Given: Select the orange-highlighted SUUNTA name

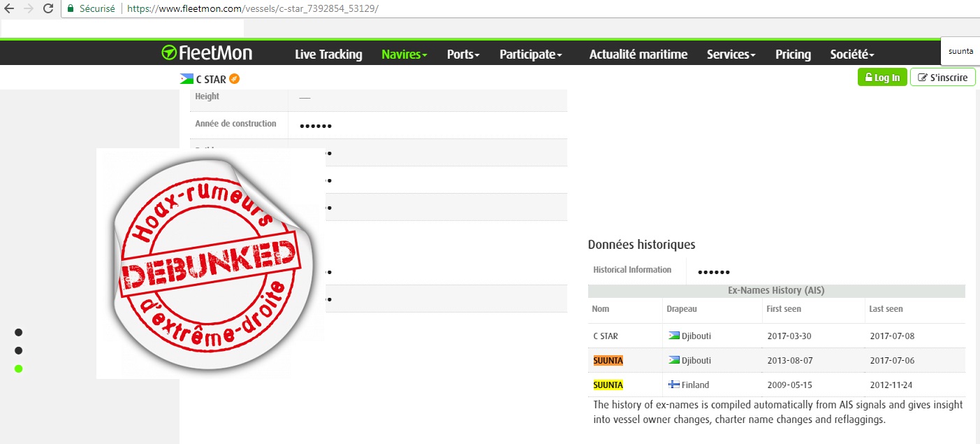Looking at the screenshot, I should tap(608, 360).
